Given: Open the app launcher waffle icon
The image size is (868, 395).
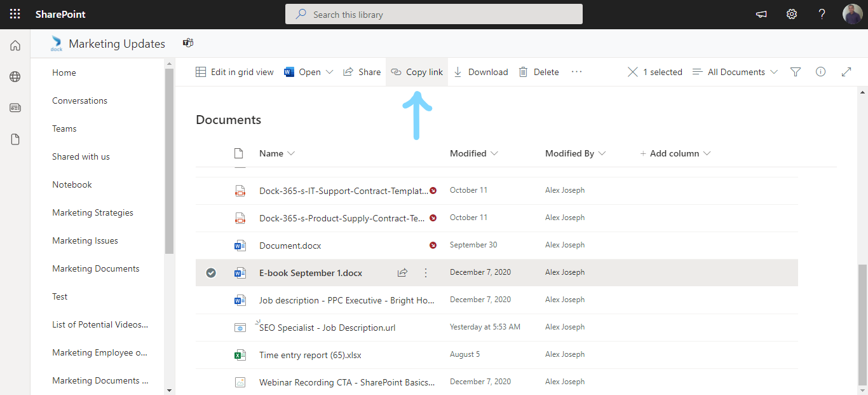Looking at the screenshot, I should [15, 13].
